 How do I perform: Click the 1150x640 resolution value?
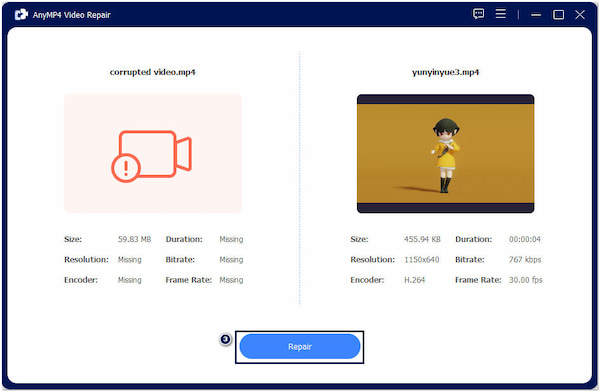click(422, 260)
